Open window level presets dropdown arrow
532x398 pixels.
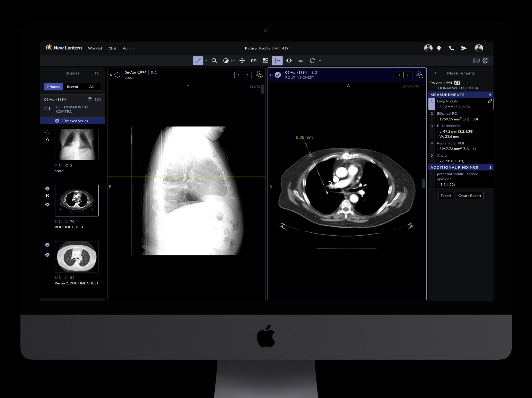pyautogui.click(x=234, y=61)
